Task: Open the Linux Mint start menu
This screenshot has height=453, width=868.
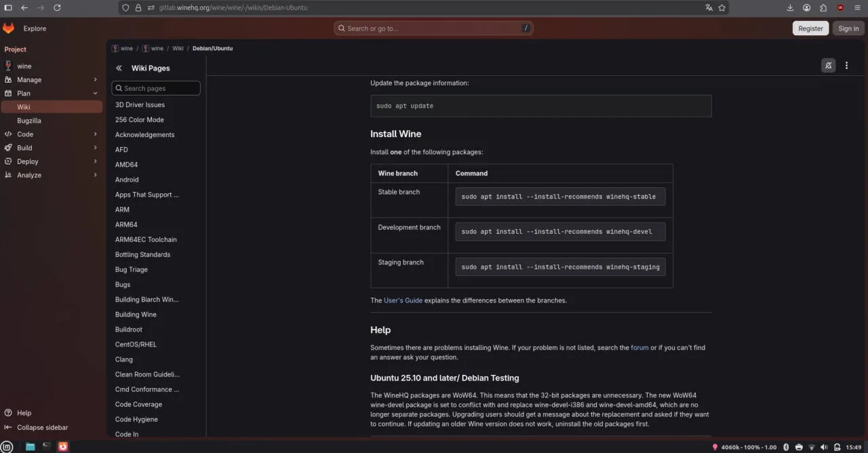Action: coord(7,446)
